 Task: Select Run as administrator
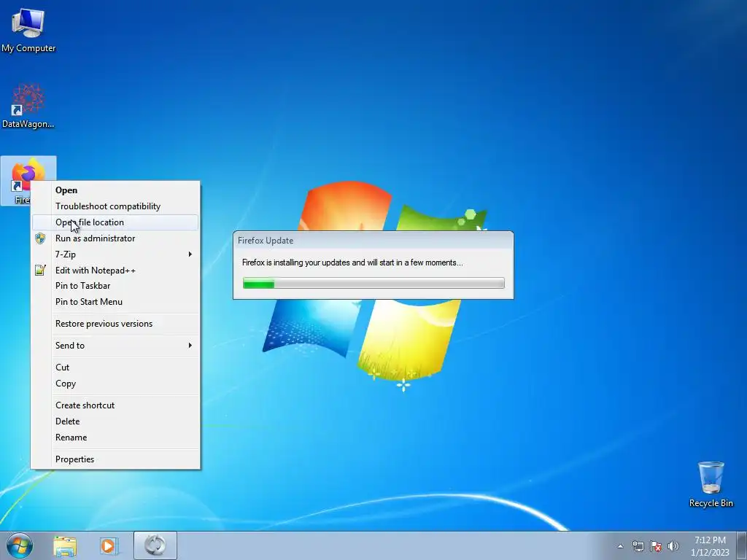click(x=115, y=238)
